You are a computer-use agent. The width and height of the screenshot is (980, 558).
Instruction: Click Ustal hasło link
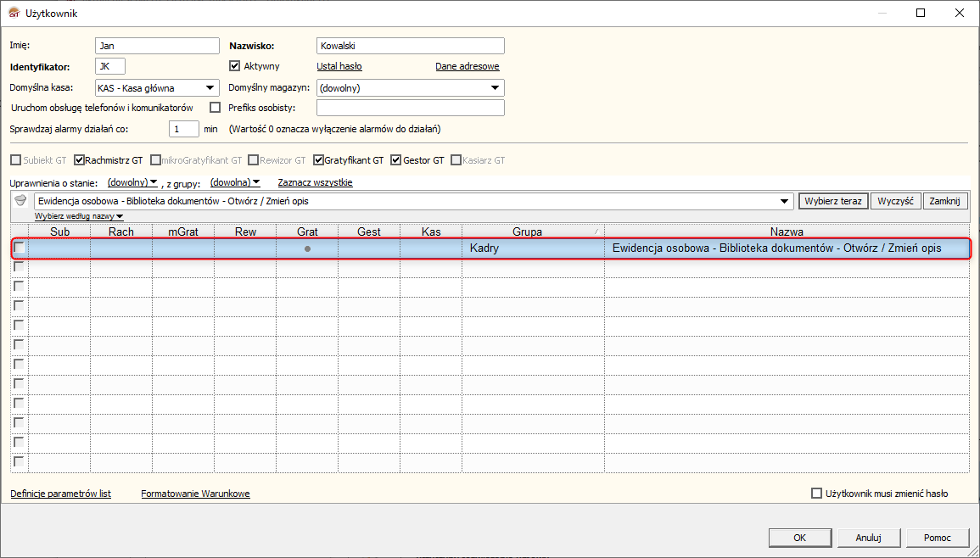(x=339, y=66)
